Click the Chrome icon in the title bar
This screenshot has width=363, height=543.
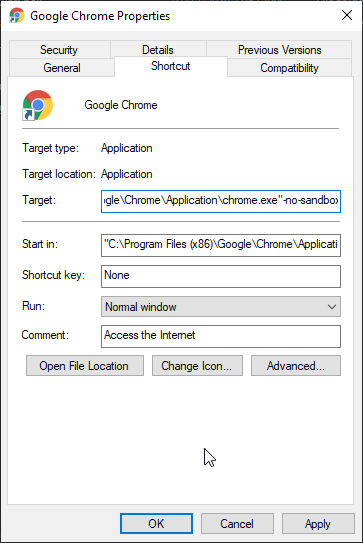tap(17, 16)
